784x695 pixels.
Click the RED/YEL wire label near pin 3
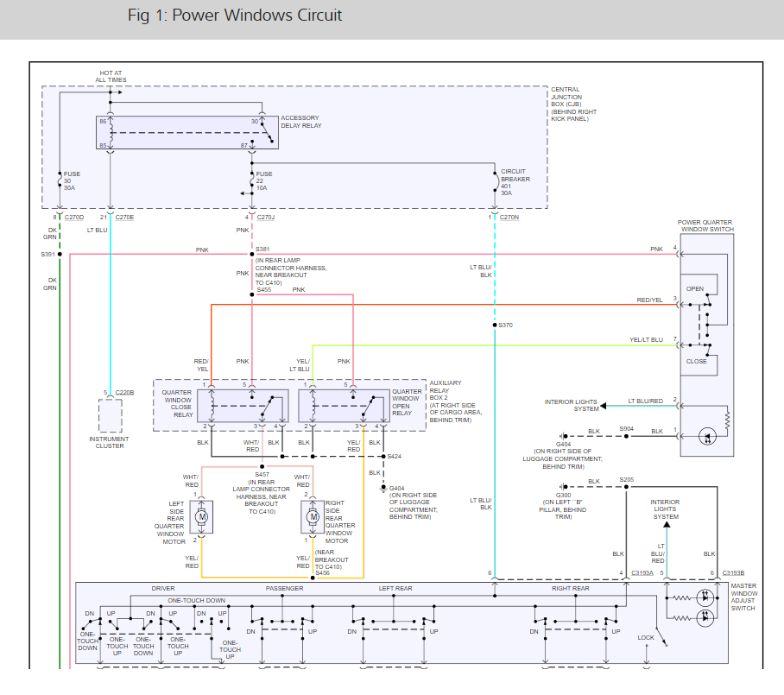[x=649, y=300]
